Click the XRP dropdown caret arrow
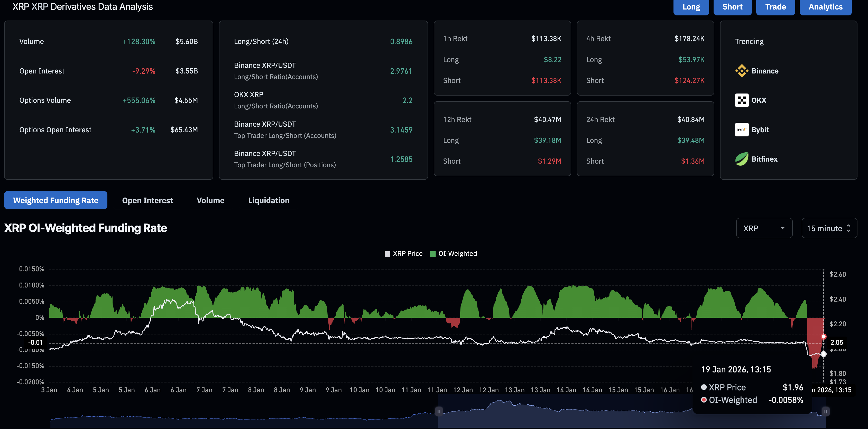Screen dimensions: 868x429 coord(782,228)
